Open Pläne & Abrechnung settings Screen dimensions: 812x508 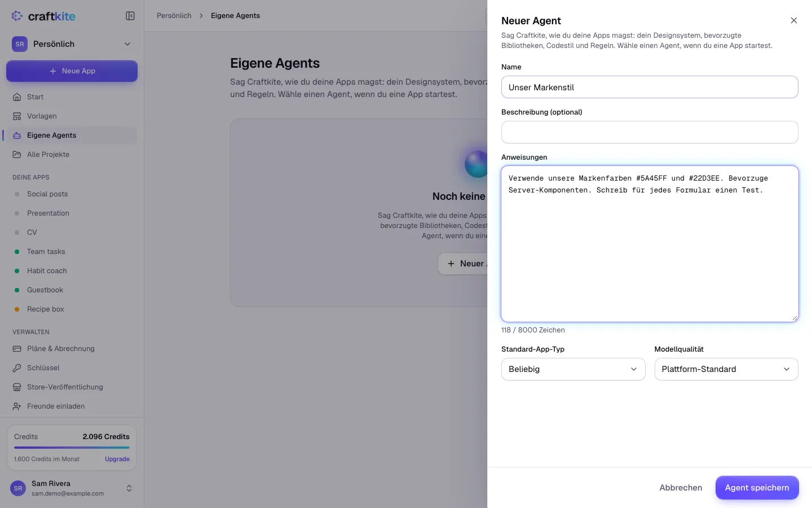click(x=72, y=349)
